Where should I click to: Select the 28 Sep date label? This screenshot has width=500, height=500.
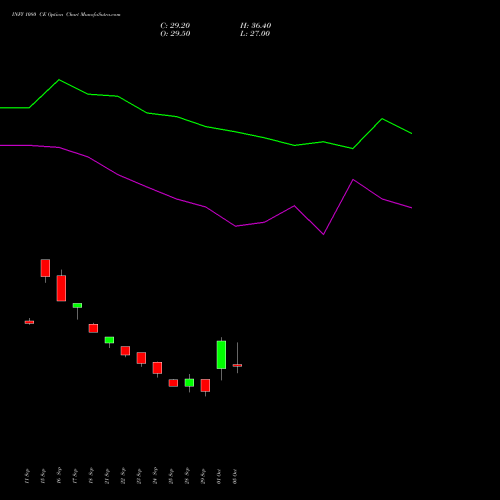(x=187, y=476)
